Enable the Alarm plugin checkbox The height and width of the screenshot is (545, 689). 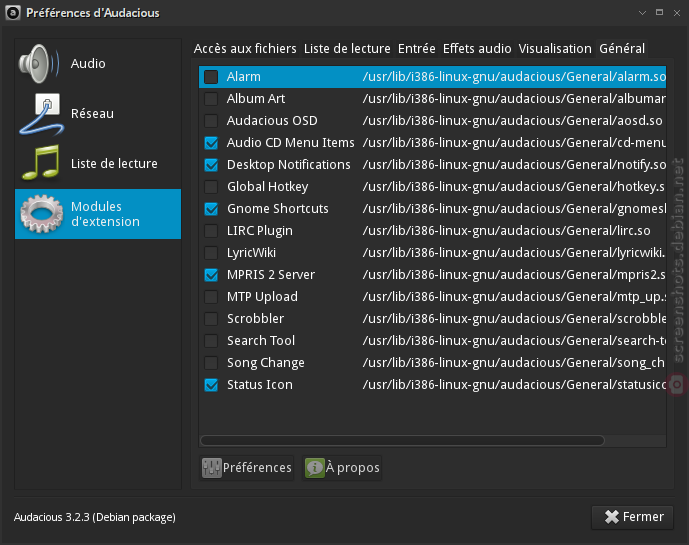coord(211,77)
